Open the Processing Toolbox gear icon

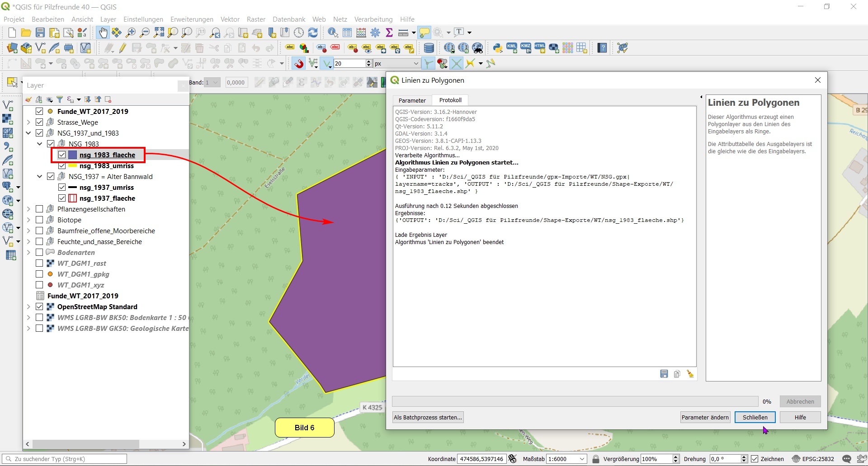(375, 33)
